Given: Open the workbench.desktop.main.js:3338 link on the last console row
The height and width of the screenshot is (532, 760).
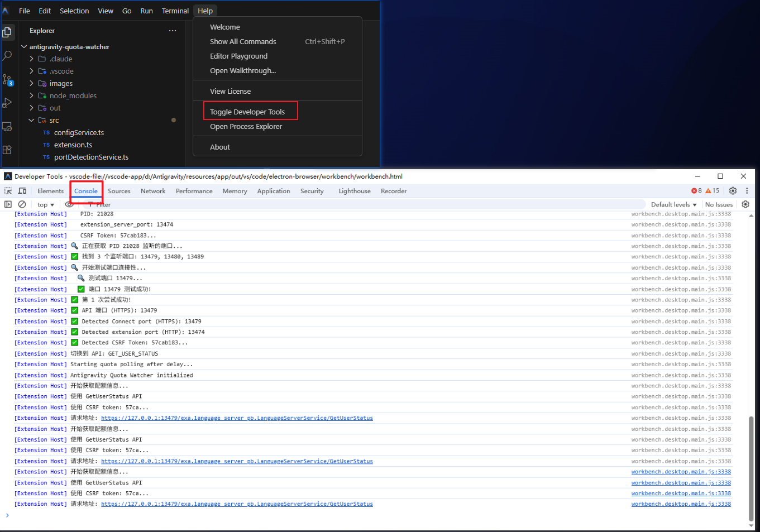Looking at the screenshot, I should click(x=681, y=504).
